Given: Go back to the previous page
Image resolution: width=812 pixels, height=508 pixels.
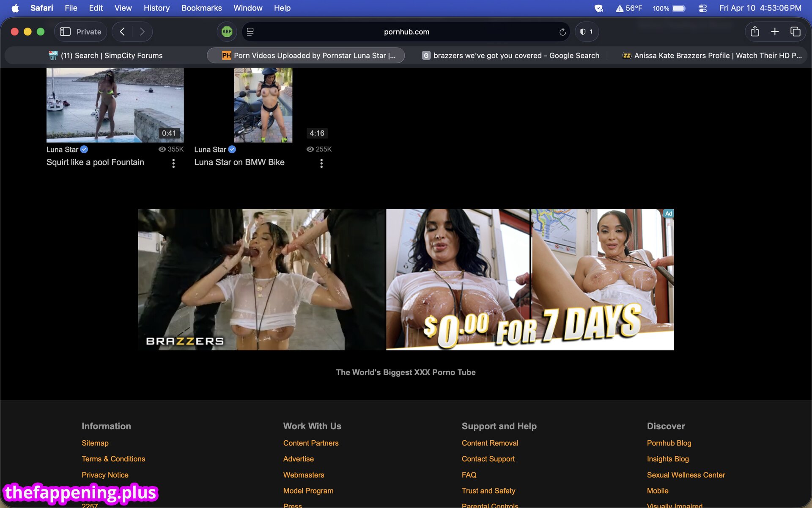Looking at the screenshot, I should [x=122, y=32].
